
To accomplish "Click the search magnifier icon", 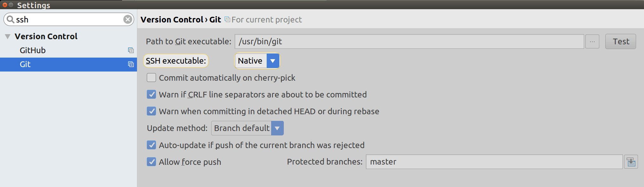I will click(10, 20).
